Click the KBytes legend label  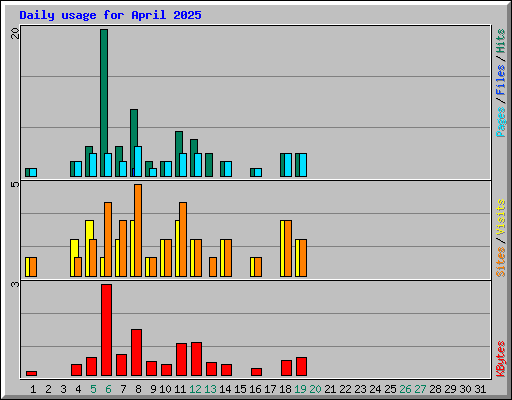(501, 359)
